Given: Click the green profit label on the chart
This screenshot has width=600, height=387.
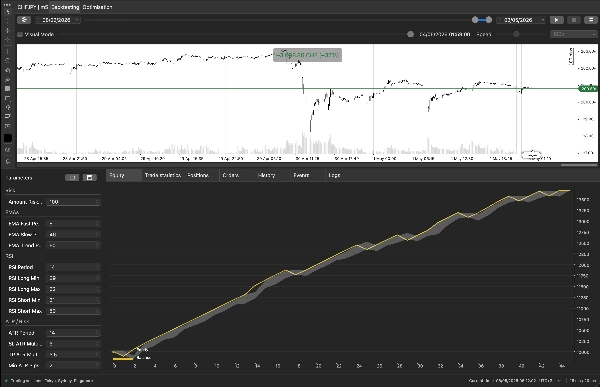Looking at the screenshot, I should click(307, 55).
